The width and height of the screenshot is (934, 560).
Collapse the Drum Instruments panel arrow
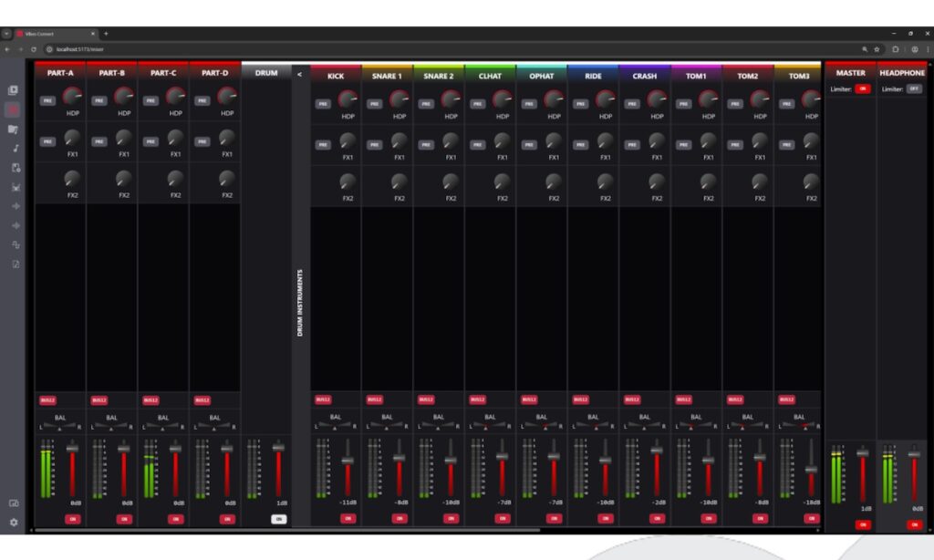[x=299, y=75]
